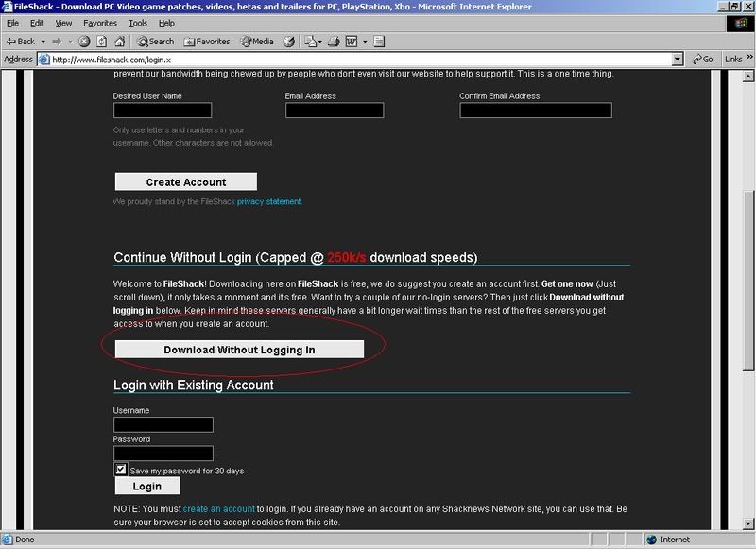756x549 pixels.
Task: Open the Forward button history dropdown arrow
Action: tap(70, 42)
